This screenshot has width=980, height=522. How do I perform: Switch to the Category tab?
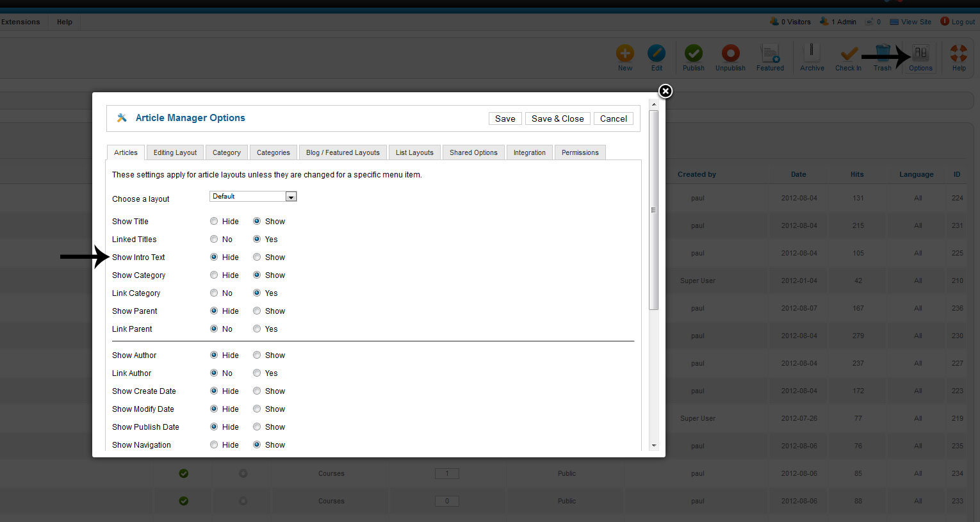pyautogui.click(x=227, y=152)
